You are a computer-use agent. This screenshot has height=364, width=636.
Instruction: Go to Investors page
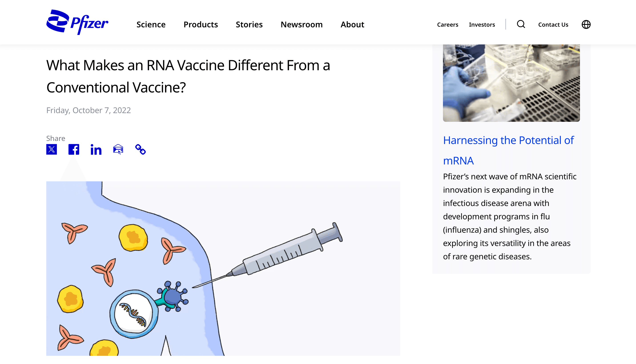pyautogui.click(x=482, y=24)
